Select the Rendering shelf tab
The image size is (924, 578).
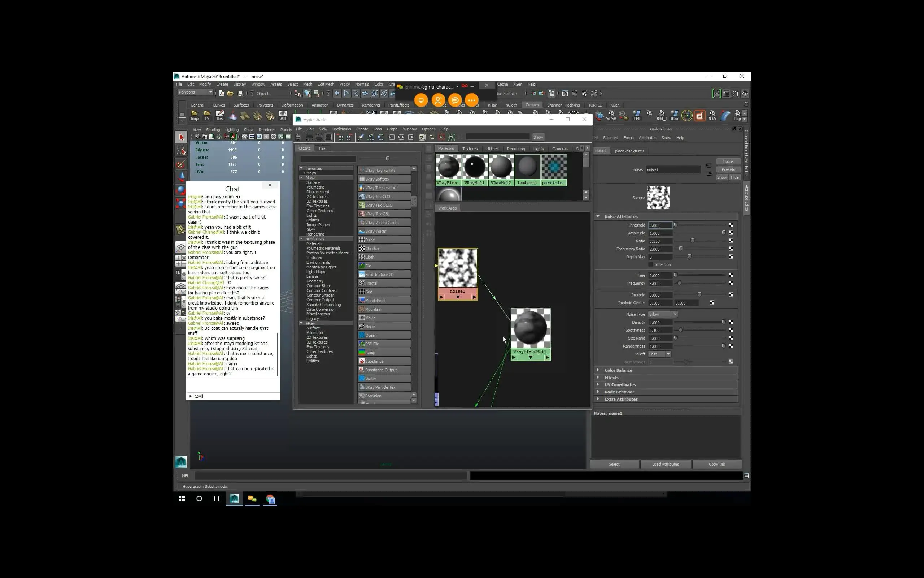(x=371, y=105)
